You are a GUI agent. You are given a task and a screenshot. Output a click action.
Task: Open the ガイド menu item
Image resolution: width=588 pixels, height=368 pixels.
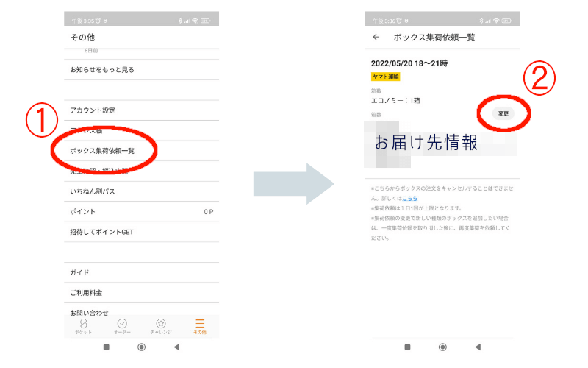pos(79,272)
